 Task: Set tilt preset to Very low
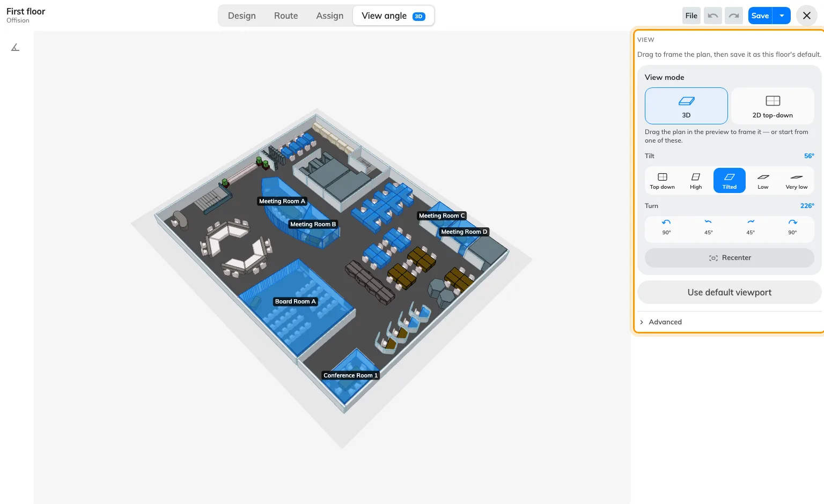[797, 181]
